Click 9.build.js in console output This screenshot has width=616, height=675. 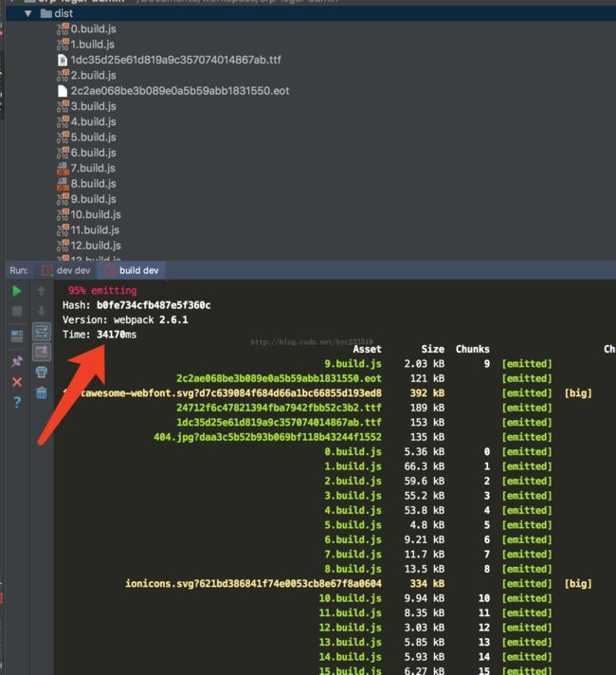coord(353,364)
